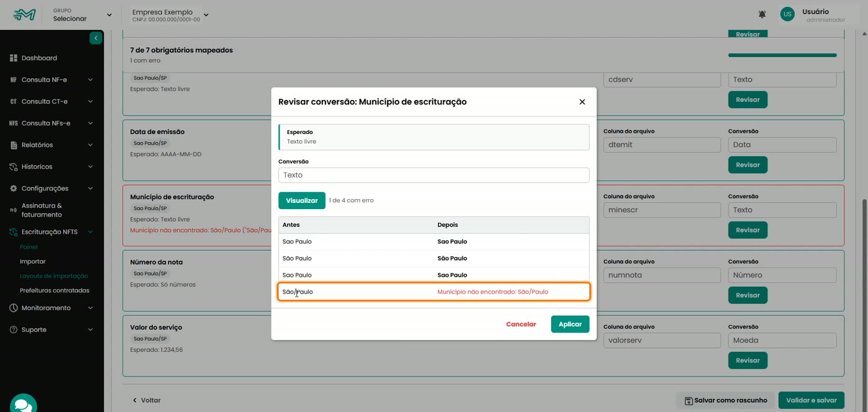Open notifications bell icon
The image size is (868, 412).
[x=762, y=14]
